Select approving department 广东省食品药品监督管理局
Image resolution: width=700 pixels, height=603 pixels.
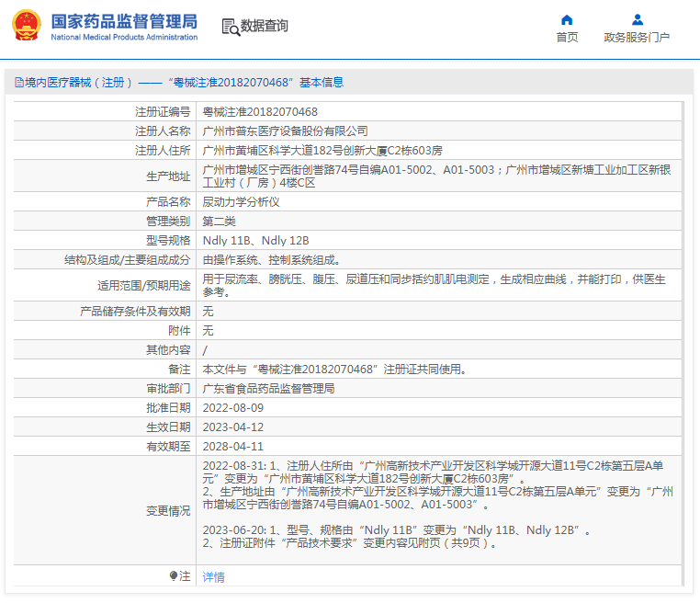coord(268,388)
